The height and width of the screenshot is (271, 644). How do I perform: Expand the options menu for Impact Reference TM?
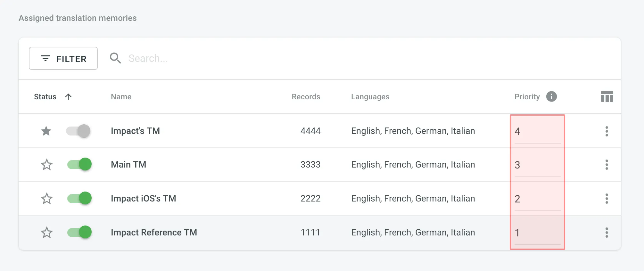click(x=607, y=233)
